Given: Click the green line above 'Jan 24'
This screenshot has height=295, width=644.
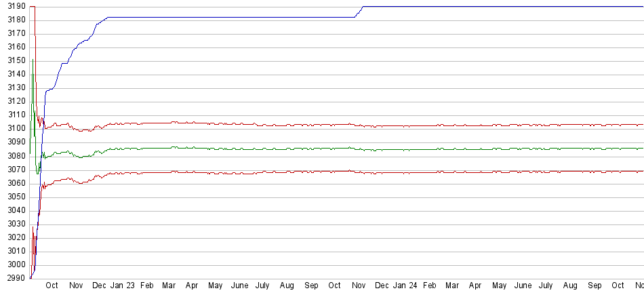Looking at the screenshot, I should point(405,149).
